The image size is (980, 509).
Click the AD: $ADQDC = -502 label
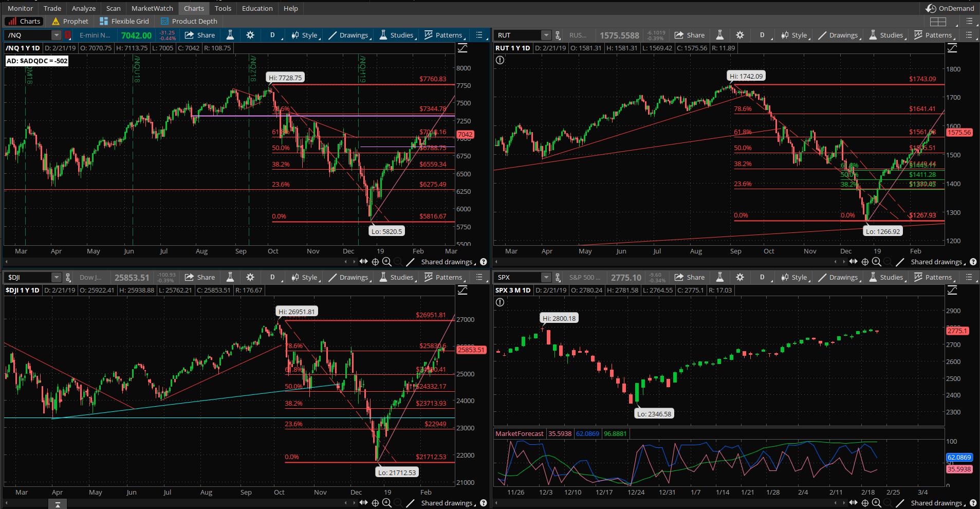(37, 61)
